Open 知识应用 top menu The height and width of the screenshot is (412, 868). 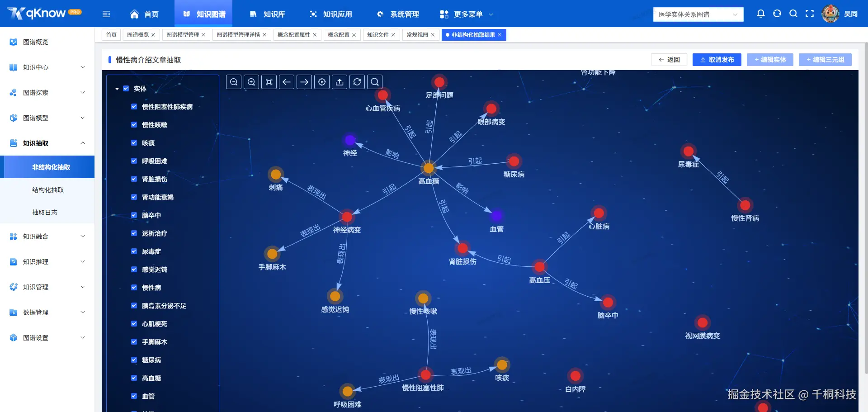[x=330, y=14]
